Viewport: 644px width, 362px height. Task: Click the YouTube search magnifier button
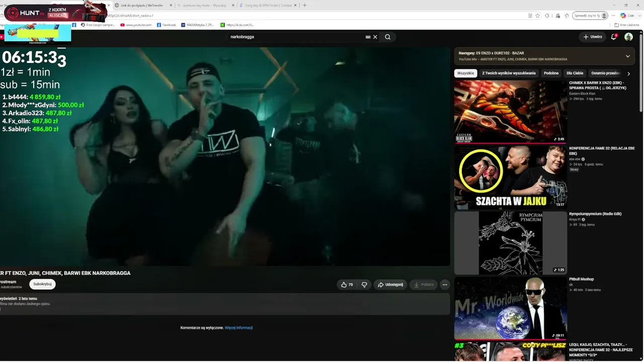coord(387,37)
